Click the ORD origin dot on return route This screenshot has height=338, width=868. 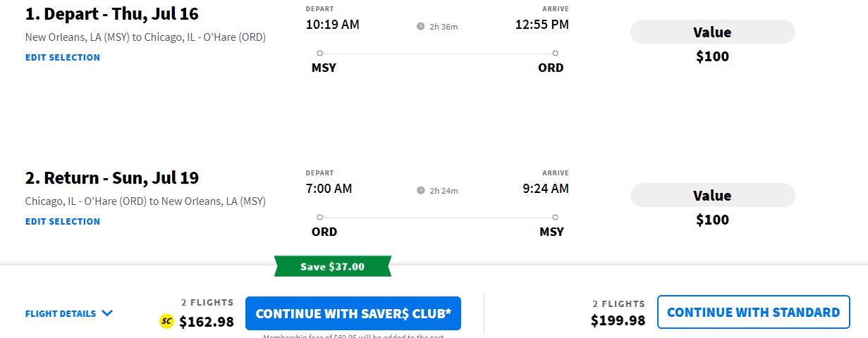coord(320,217)
